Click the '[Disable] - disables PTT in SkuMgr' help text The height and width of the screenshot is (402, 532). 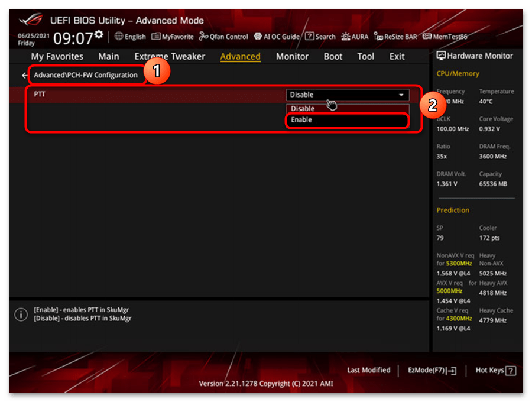pyautogui.click(x=82, y=318)
